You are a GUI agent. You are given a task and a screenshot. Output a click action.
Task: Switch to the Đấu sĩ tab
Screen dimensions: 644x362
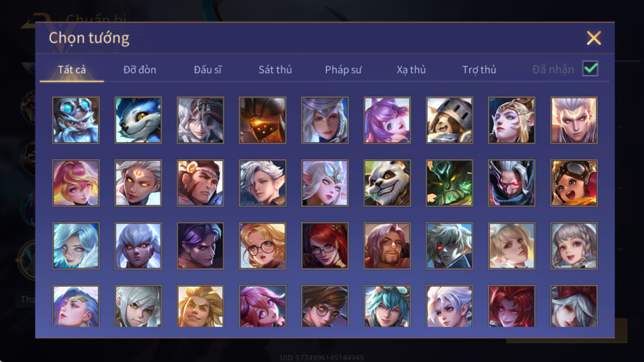(207, 70)
